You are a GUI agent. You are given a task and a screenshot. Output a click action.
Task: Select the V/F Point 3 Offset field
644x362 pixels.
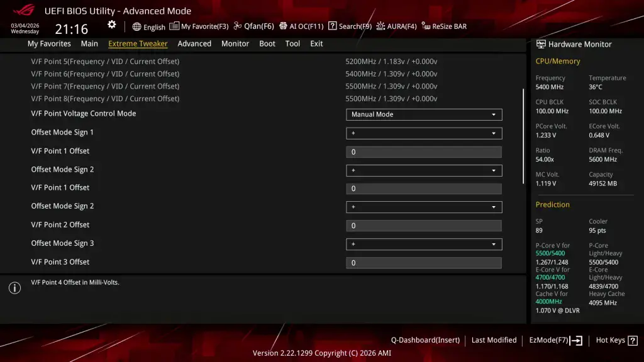click(x=424, y=263)
